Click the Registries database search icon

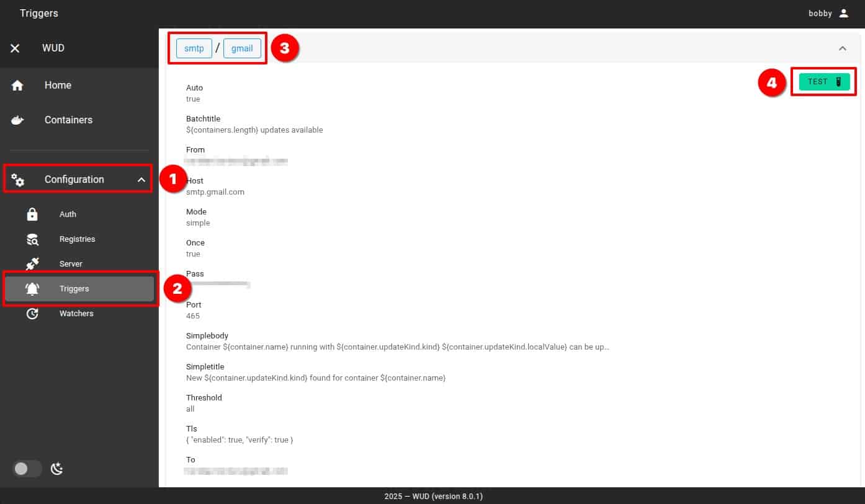pyautogui.click(x=32, y=239)
